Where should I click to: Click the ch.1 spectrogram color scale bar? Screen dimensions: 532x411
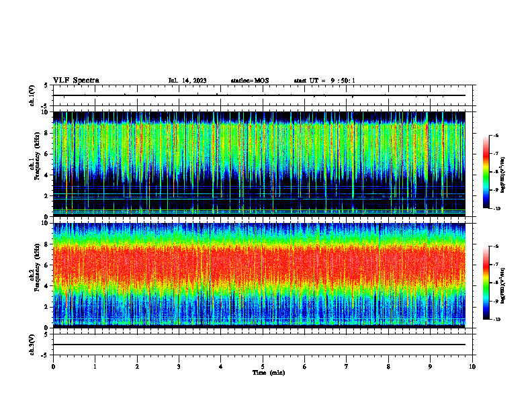tap(486, 172)
